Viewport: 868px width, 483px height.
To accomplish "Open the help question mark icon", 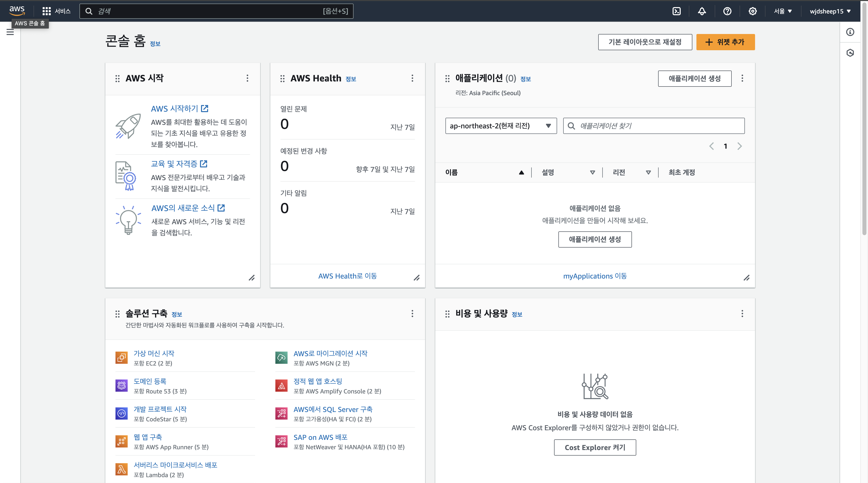I will (727, 11).
